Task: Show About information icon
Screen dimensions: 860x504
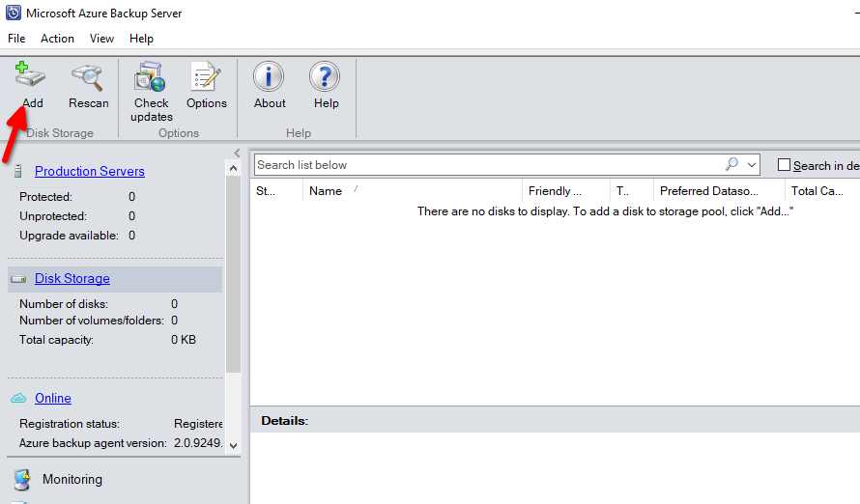Action: 269,76
